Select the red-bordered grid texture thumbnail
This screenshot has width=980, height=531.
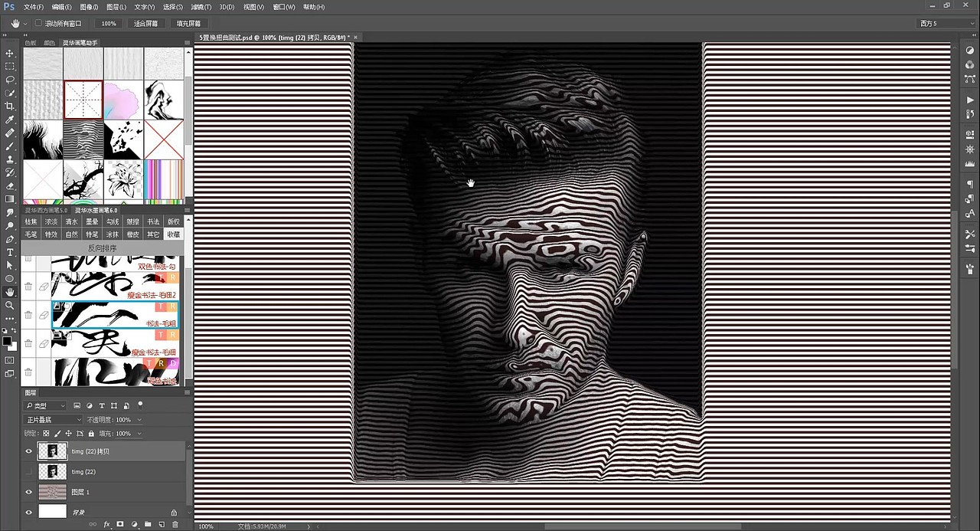click(x=83, y=100)
